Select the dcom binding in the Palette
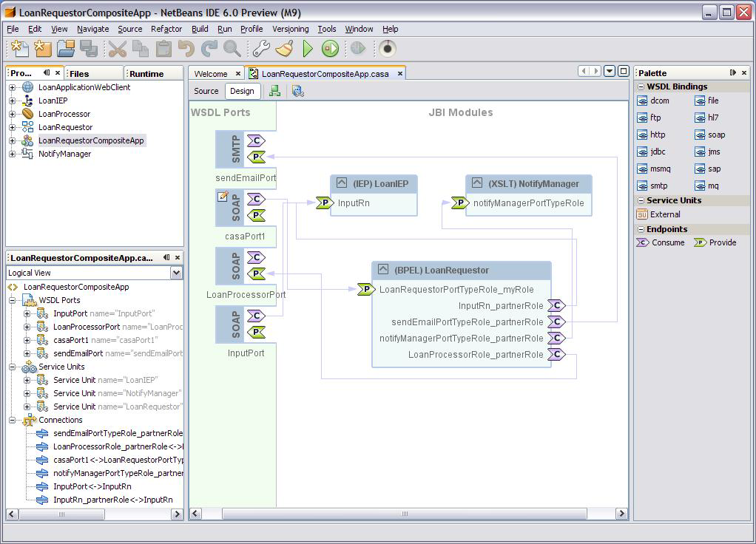Screen dimensions: 756x544 point(653,101)
